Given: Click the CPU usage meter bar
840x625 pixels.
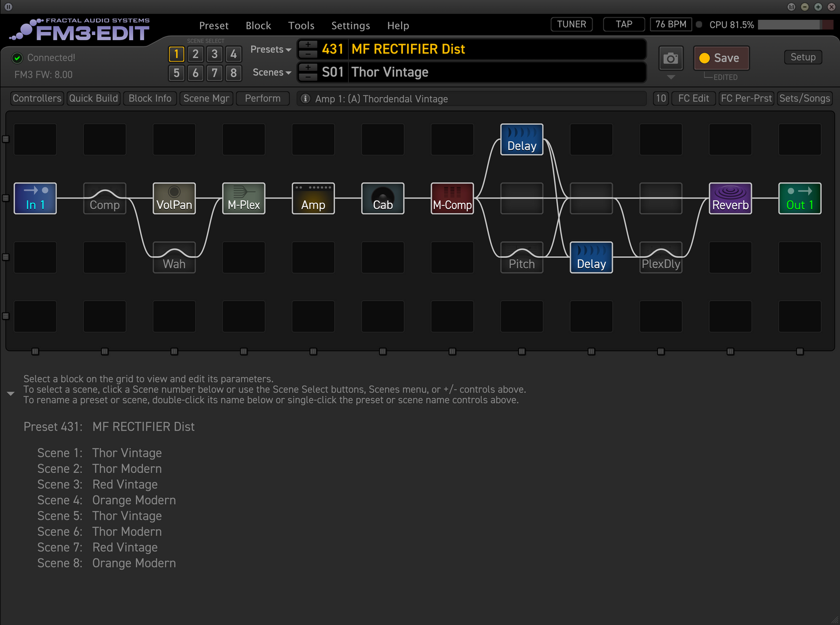Looking at the screenshot, I should (x=795, y=25).
